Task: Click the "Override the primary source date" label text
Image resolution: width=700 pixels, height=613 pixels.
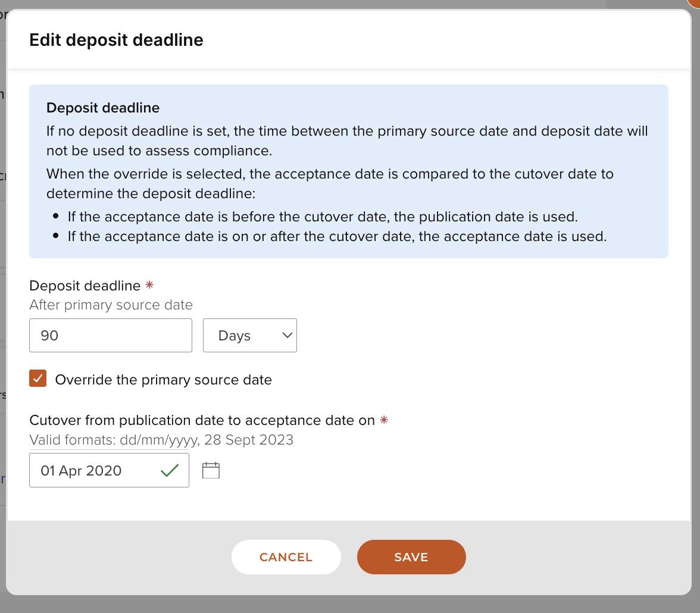Action: pyautogui.click(x=163, y=380)
